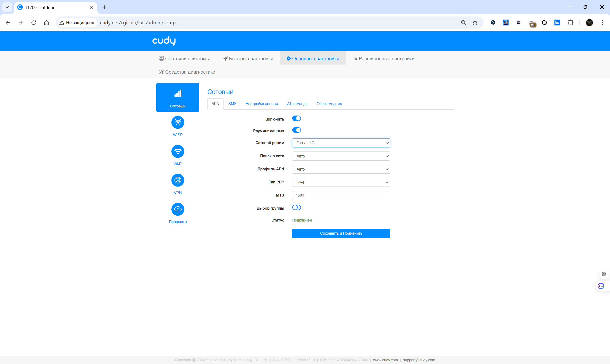Click Сохранить и Применить button

[341, 233]
